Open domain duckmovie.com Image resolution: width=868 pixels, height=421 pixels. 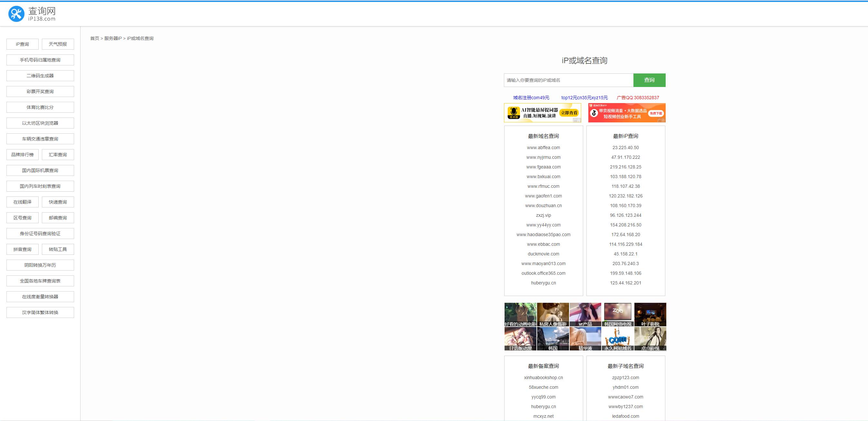click(x=544, y=254)
